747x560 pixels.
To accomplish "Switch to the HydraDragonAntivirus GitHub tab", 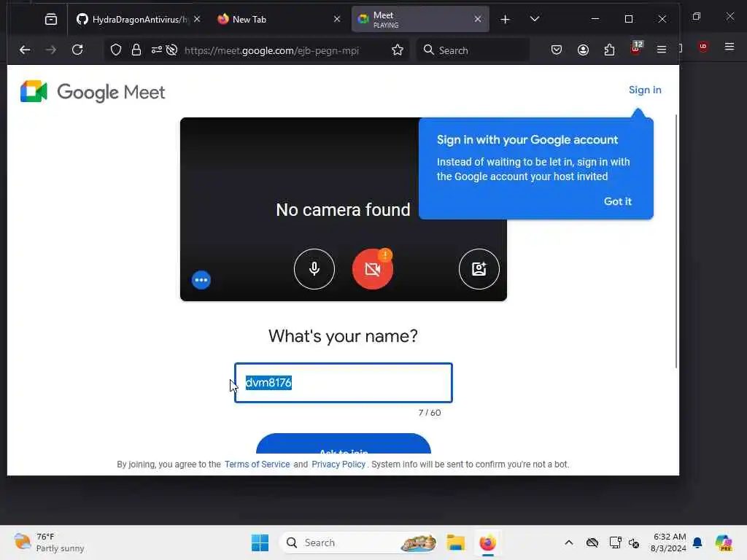I will (x=133, y=20).
